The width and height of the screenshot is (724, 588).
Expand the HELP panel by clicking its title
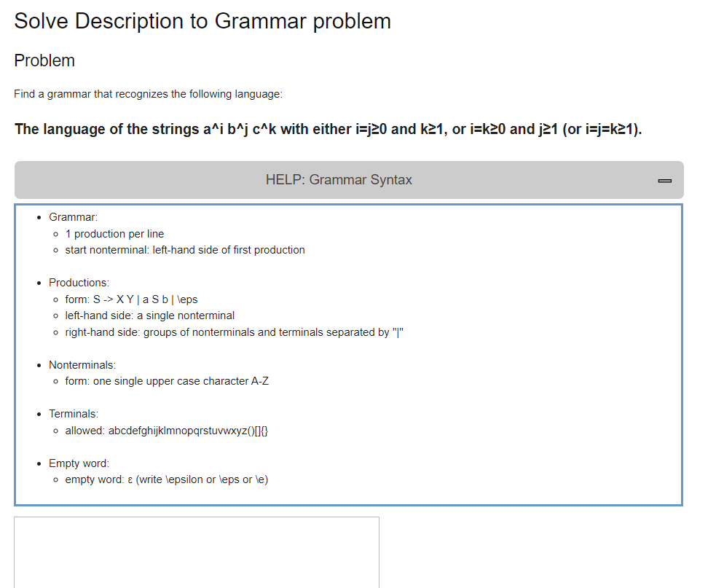pyautogui.click(x=339, y=180)
